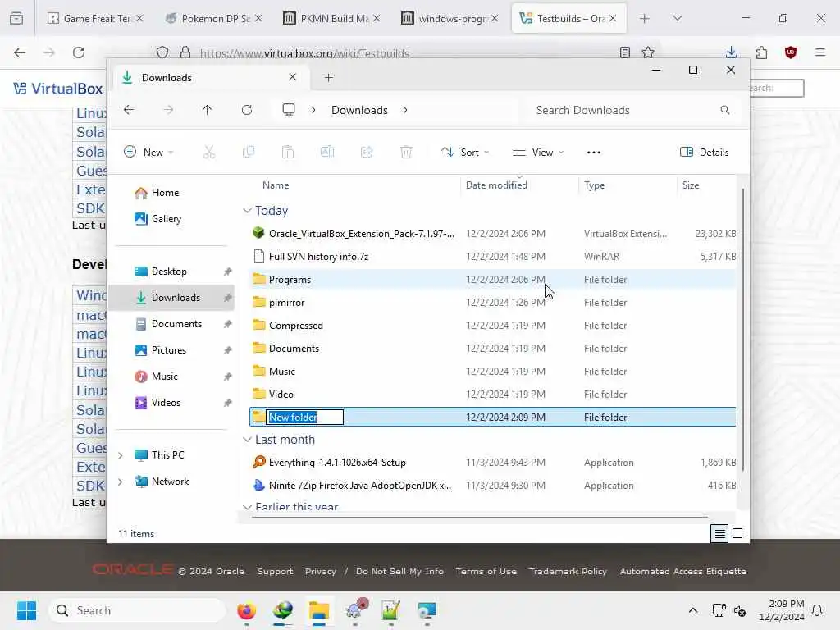
Task: Open Firefox list all tabs dropdown
Action: tap(678, 18)
